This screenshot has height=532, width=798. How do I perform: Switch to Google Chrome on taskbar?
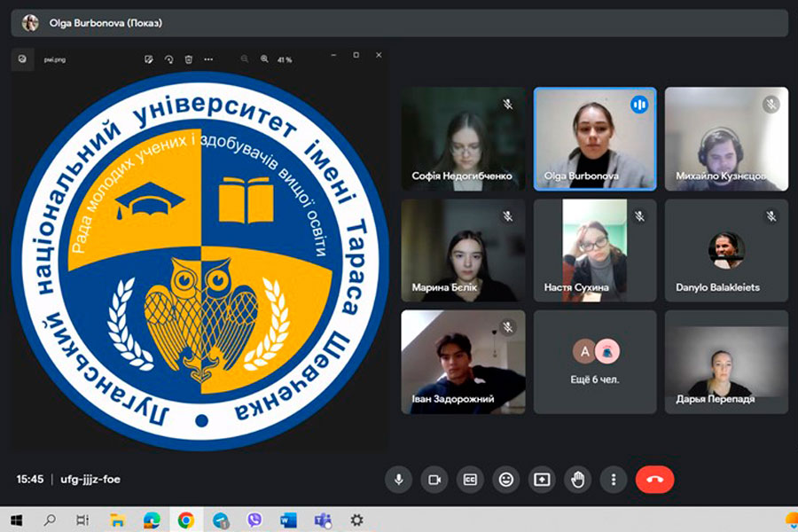click(186, 520)
